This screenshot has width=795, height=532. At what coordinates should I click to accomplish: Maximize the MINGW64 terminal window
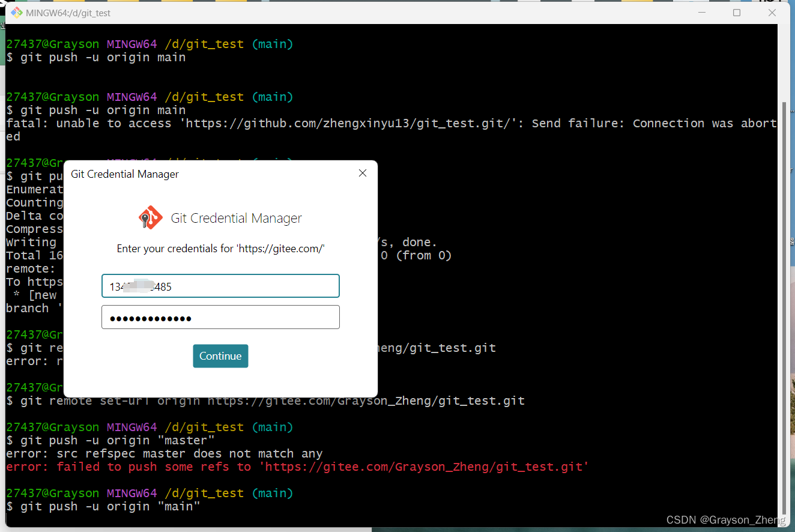pos(737,13)
